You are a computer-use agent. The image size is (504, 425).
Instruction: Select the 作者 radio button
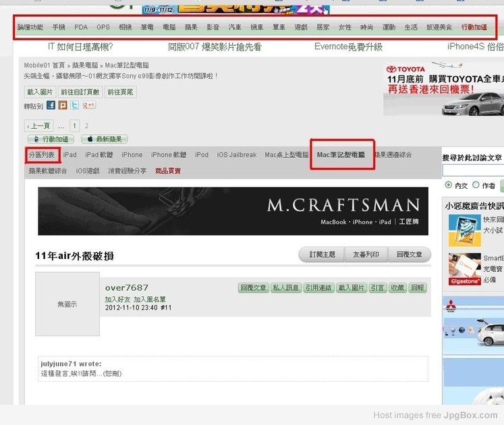[x=476, y=185]
